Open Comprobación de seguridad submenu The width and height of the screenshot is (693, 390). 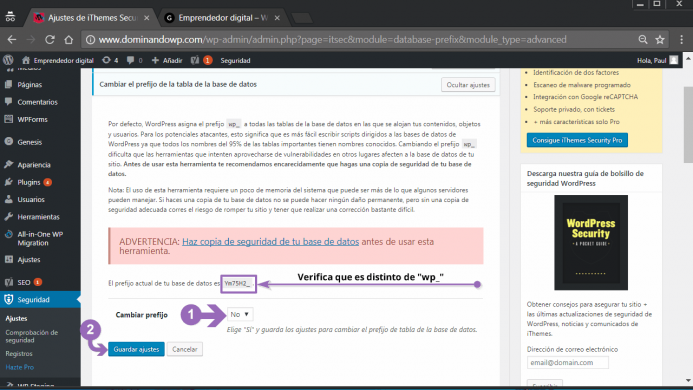(x=32, y=336)
